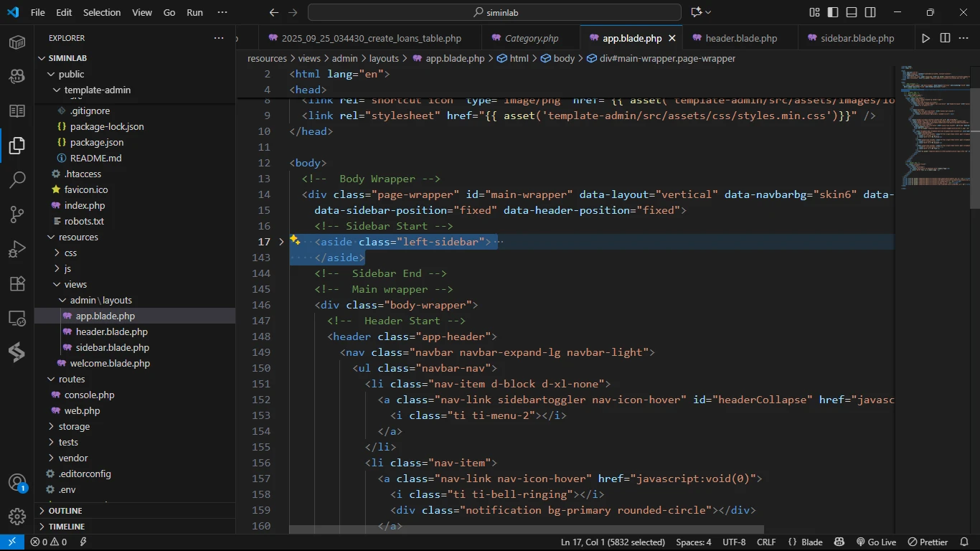This screenshot has width=980, height=551.
Task: Toggle the bottom Panel layout button
Action: pyautogui.click(x=852, y=12)
